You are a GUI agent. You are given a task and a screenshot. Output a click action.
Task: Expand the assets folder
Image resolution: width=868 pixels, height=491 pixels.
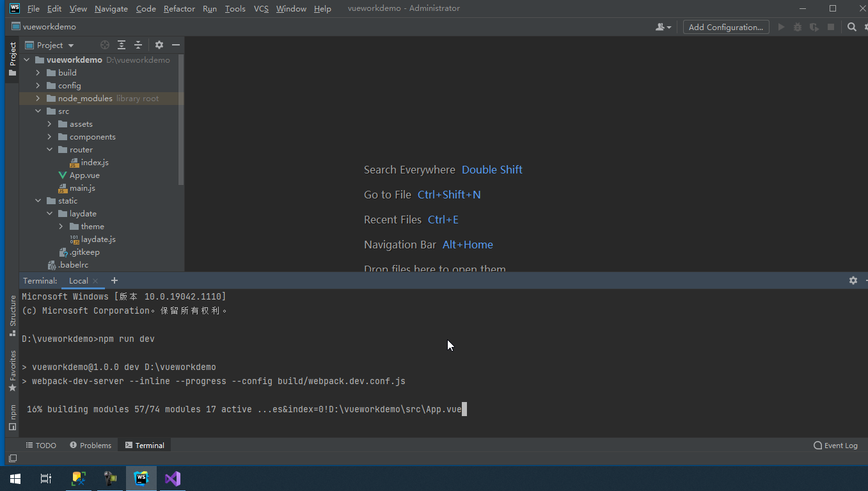(50, 124)
